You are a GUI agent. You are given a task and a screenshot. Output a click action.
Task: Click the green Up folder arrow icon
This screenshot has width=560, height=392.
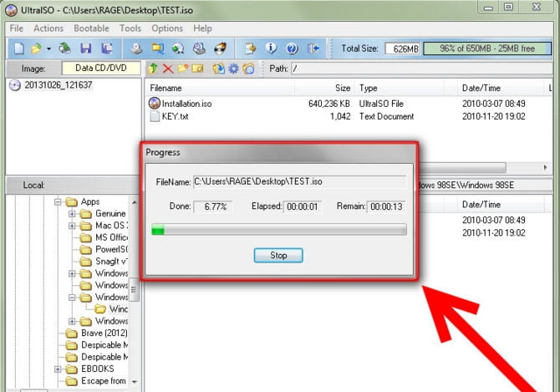(153, 69)
